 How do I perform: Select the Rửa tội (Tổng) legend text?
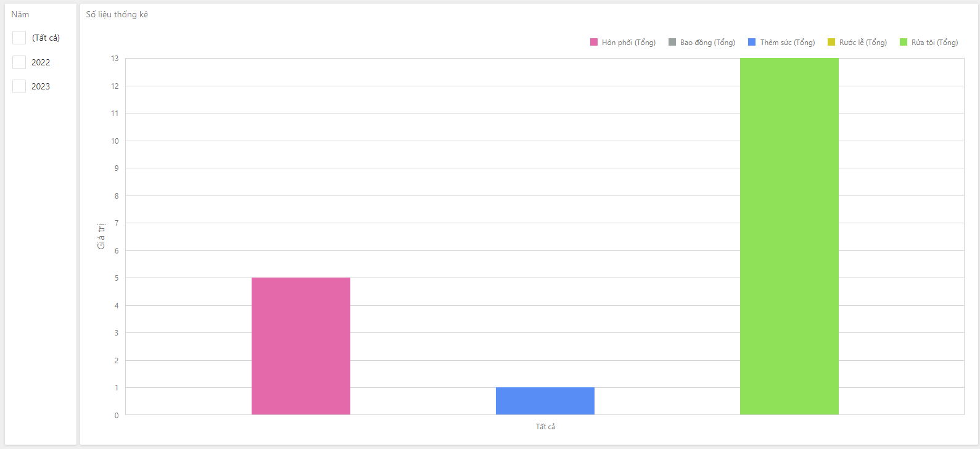point(934,43)
